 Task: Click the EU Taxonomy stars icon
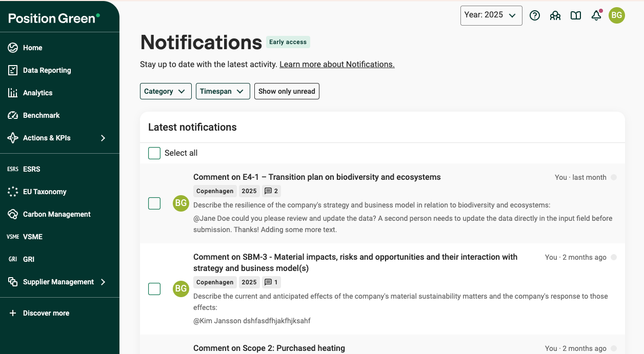click(x=13, y=192)
